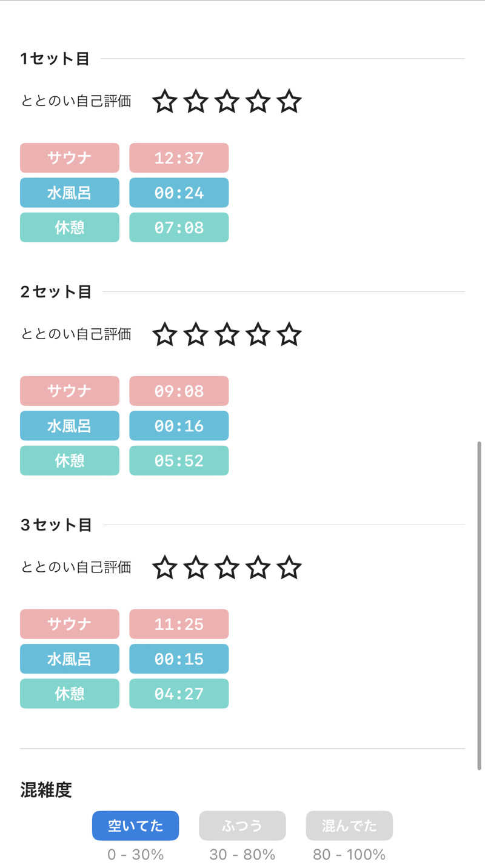
Task: Tap the first star in set 3
Action: 164,568
